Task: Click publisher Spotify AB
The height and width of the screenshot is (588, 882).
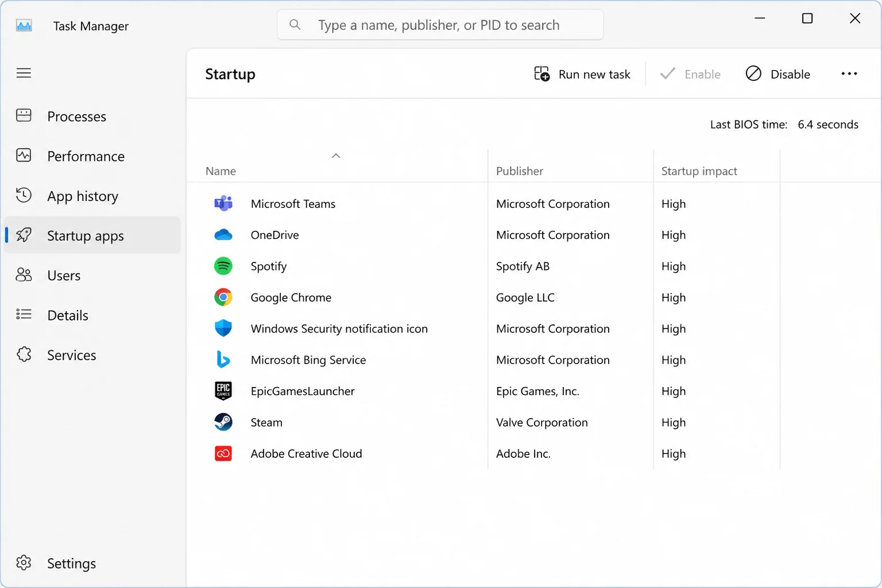Action: (523, 266)
